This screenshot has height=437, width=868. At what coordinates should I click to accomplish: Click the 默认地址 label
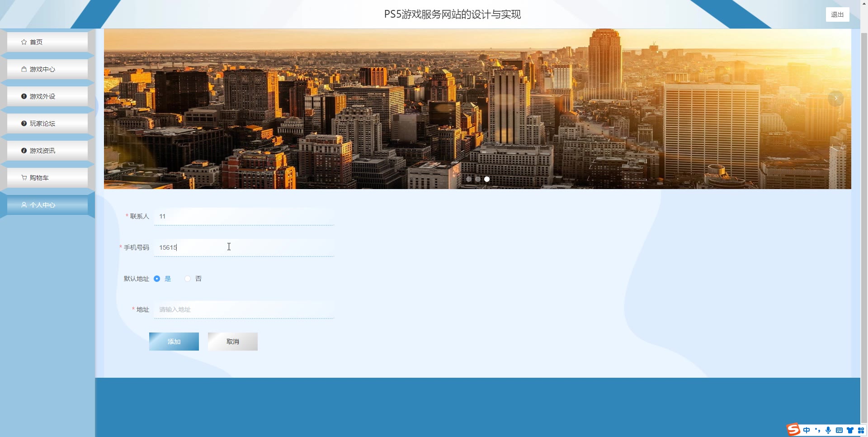(137, 279)
